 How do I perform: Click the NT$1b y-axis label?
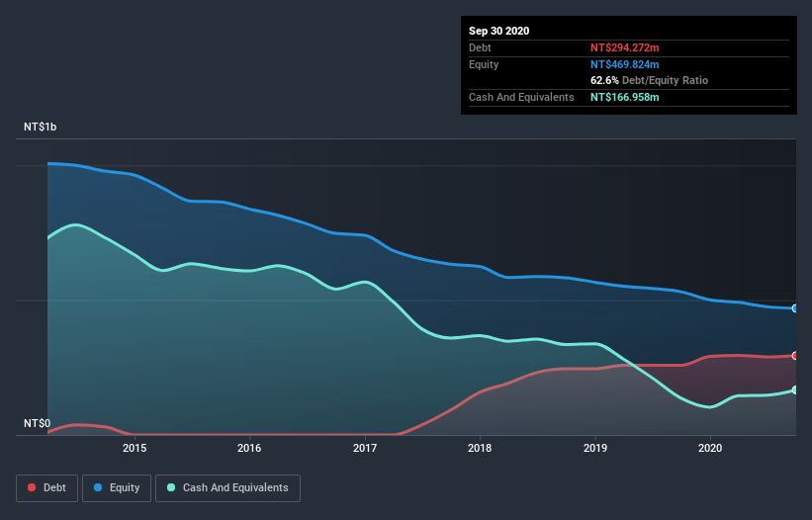click(40, 127)
